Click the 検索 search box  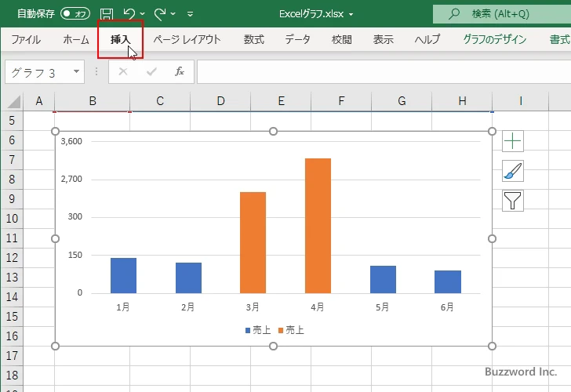click(502, 14)
